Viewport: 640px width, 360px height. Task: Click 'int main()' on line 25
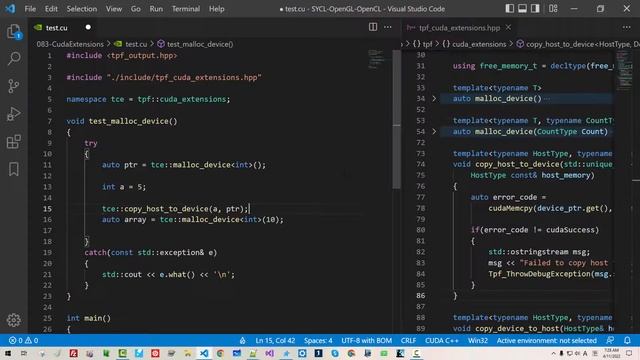point(89,318)
